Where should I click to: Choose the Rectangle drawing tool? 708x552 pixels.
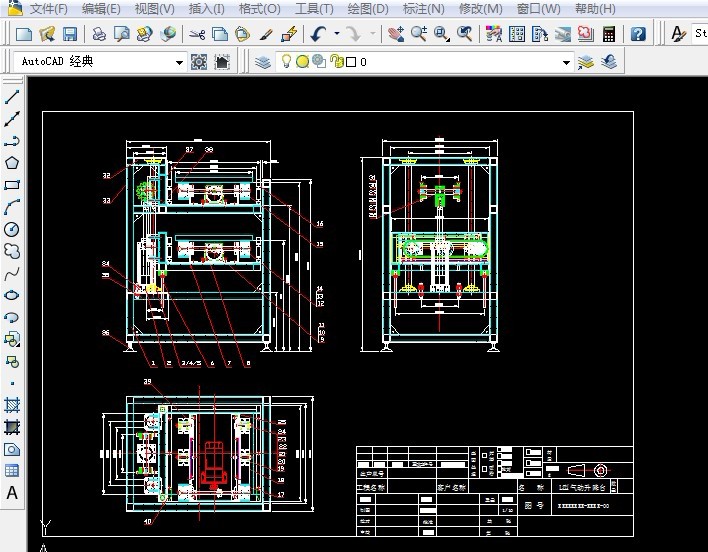tap(12, 185)
